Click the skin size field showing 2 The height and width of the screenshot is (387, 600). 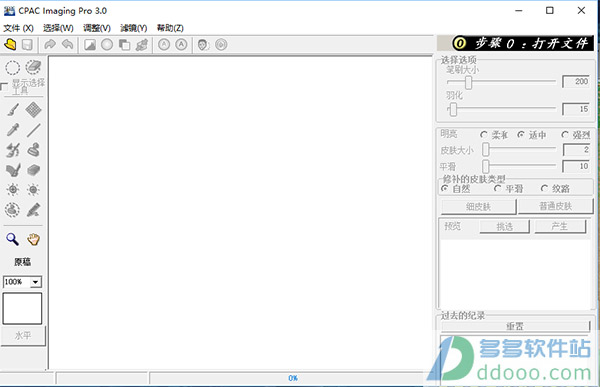[x=576, y=150]
